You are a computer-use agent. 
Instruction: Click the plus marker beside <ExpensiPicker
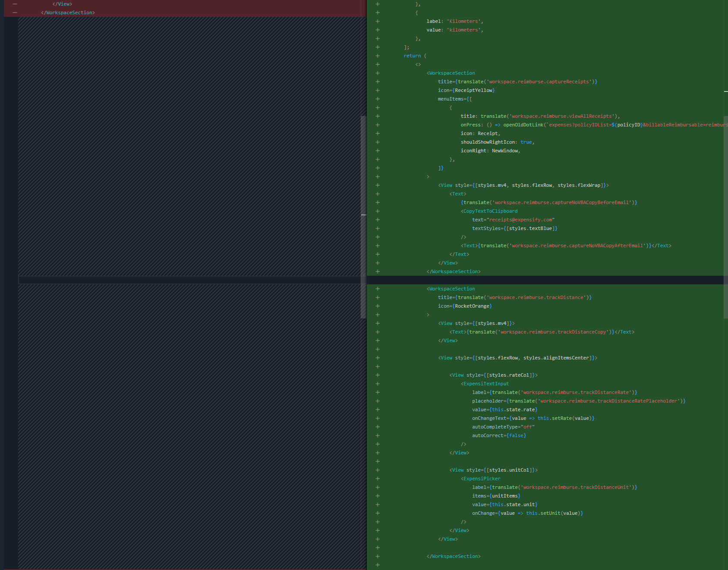click(378, 479)
